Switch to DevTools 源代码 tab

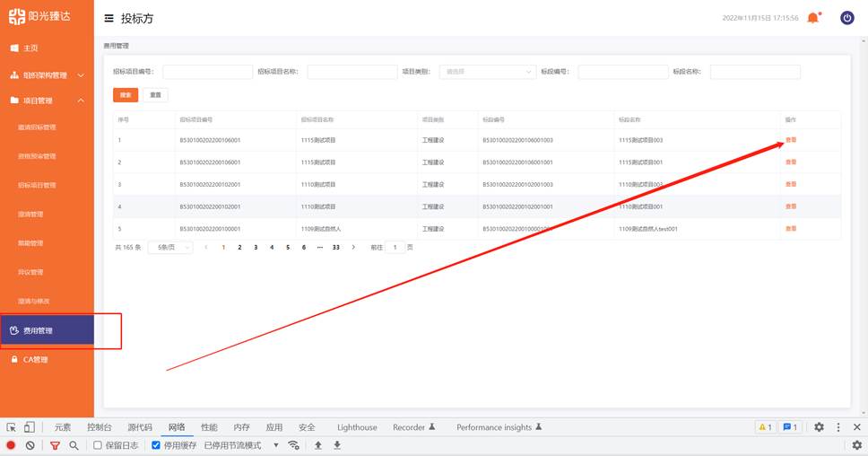(140, 427)
